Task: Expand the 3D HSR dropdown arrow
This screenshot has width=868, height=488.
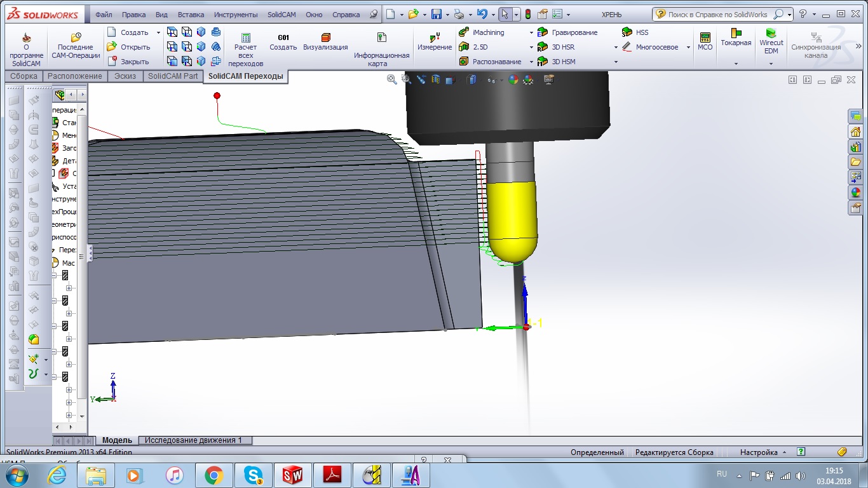Action: 616,47
